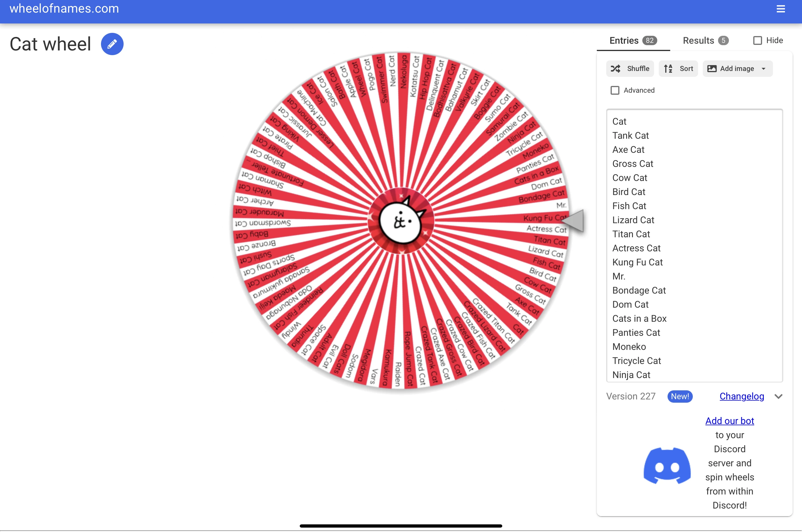Enable the Hide checkbox
The height and width of the screenshot is (532, 802).
click(x=757, y=40)
